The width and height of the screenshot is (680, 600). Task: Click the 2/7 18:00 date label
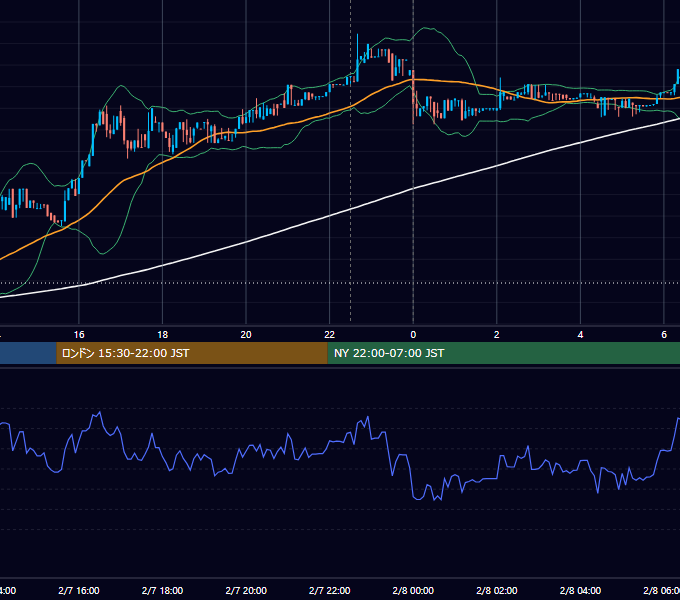pos(163,590)
